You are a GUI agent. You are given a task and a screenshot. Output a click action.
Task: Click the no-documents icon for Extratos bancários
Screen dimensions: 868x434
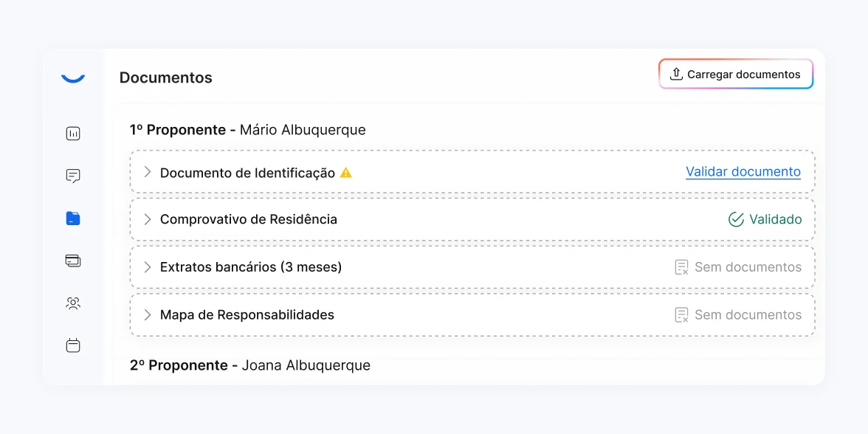(682, 267)
